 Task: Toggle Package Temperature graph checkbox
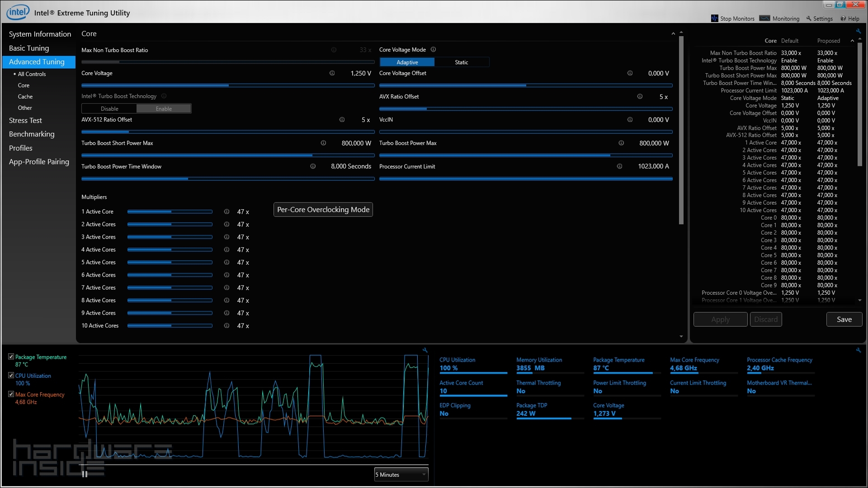pos(11,357)
